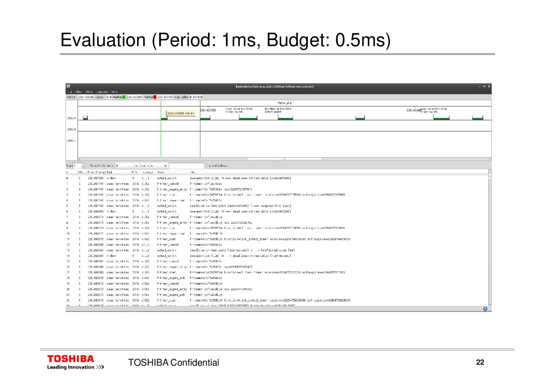Click the hrtimer_start event in row 11
The width and height of the screenshot is (555, 392).
pos(166,239)
